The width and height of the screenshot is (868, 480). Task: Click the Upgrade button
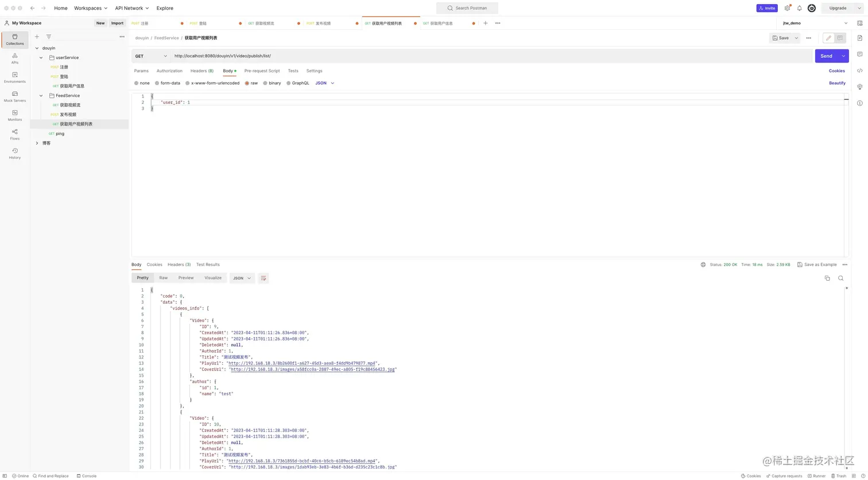click(838, 8)
